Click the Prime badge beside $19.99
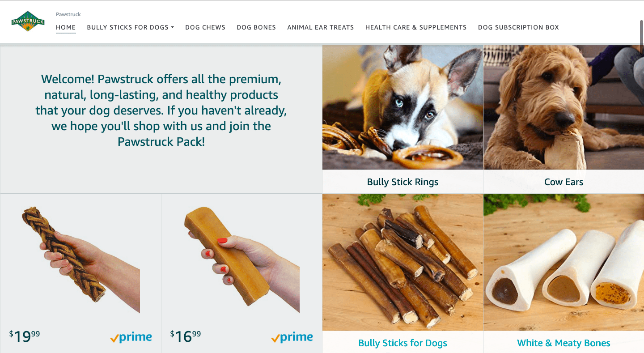 pyautogui.click(x=131, y=337)
